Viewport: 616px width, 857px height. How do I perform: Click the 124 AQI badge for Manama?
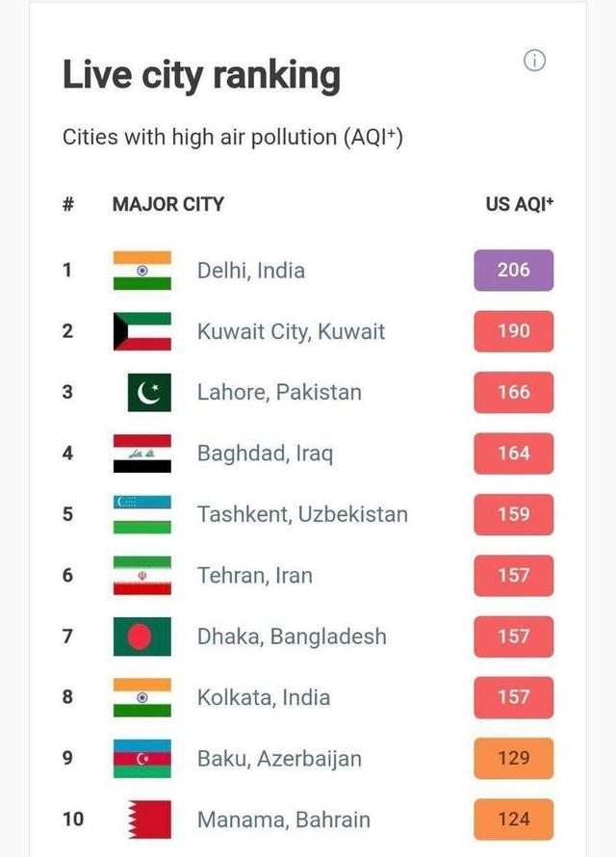(x=512, y=819)
